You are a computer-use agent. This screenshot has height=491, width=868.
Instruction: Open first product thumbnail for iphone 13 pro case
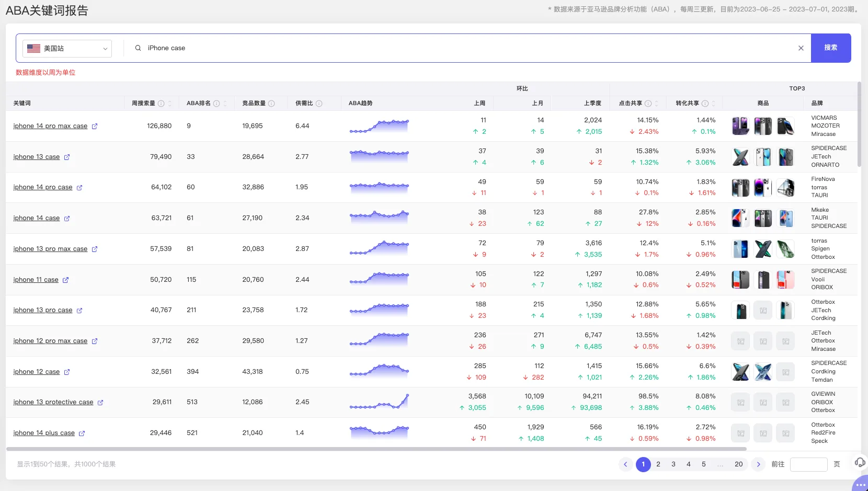coord(740,310)
